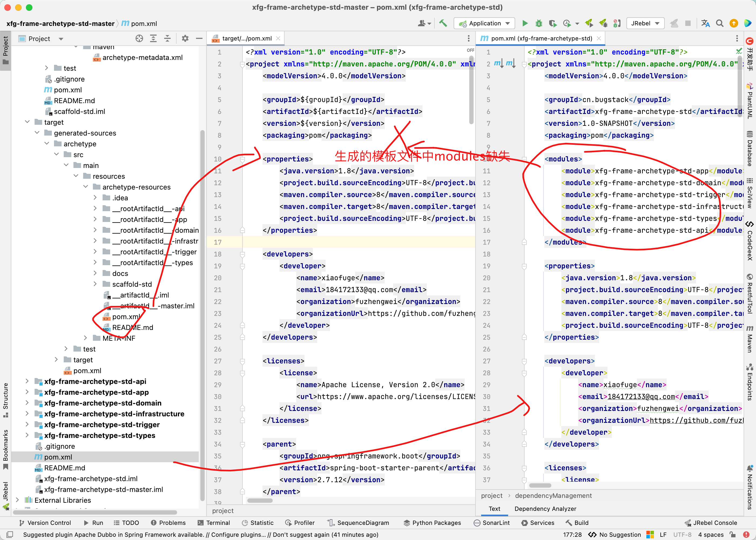Select Opened File locate target icon
This screenshot has width=756, height=540.
[x=139, y=39]
